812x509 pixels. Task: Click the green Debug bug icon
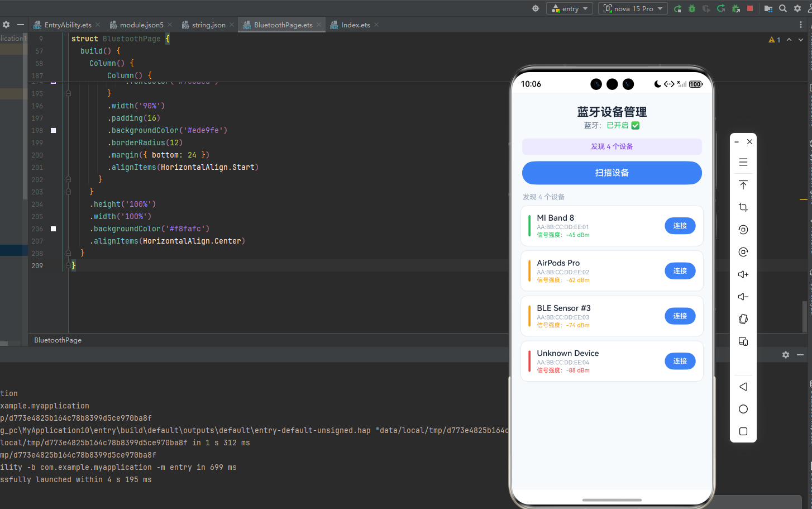coord(692,8)
